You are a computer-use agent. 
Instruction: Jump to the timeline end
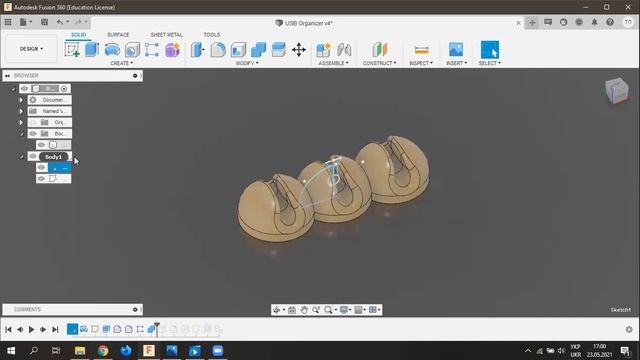[55, 329]
